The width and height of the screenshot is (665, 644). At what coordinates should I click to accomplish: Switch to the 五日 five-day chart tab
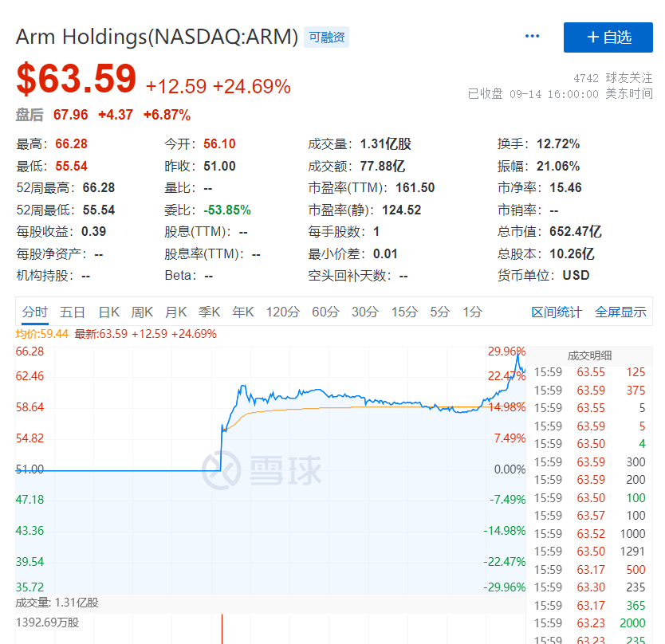73,312
